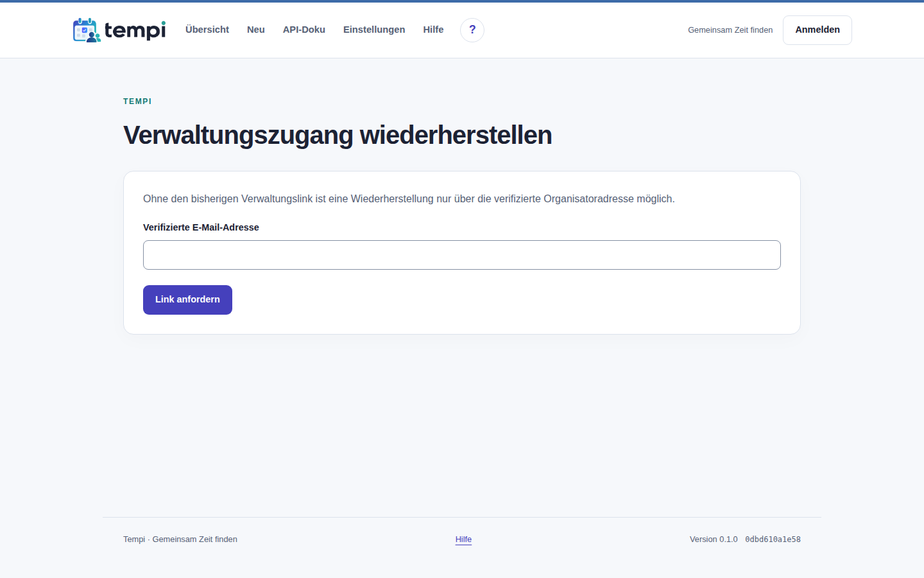The image size is (924, 578).
Task: Click the recovery explanation paragraph text
Action: point(409,199)
